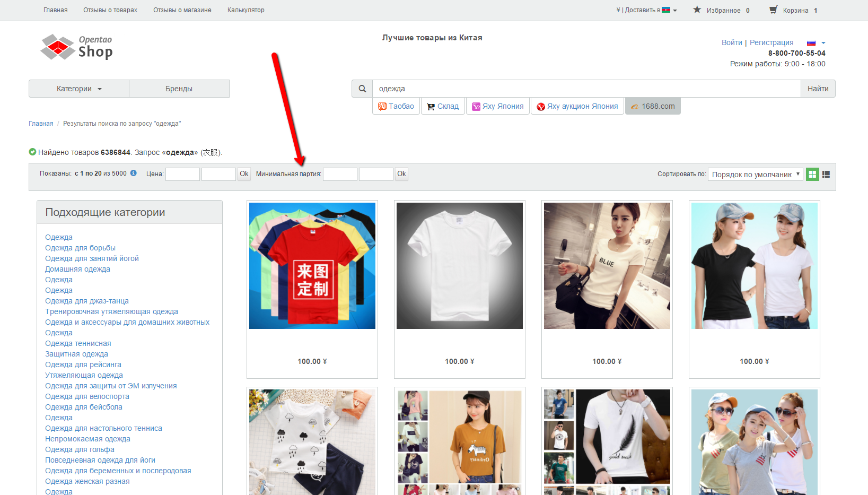
Task: Open Одежда и аксессуары для домашних животных
Action: [x=127, y=322]
